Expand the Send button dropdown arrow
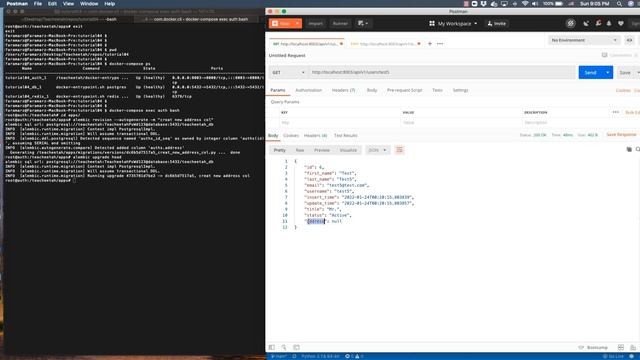Screen dimensions: 640x360 608,72
